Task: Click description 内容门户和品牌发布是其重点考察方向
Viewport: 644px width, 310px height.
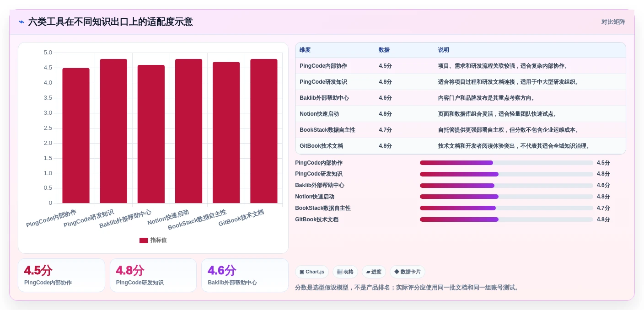Action: click(x=487, y=98)
